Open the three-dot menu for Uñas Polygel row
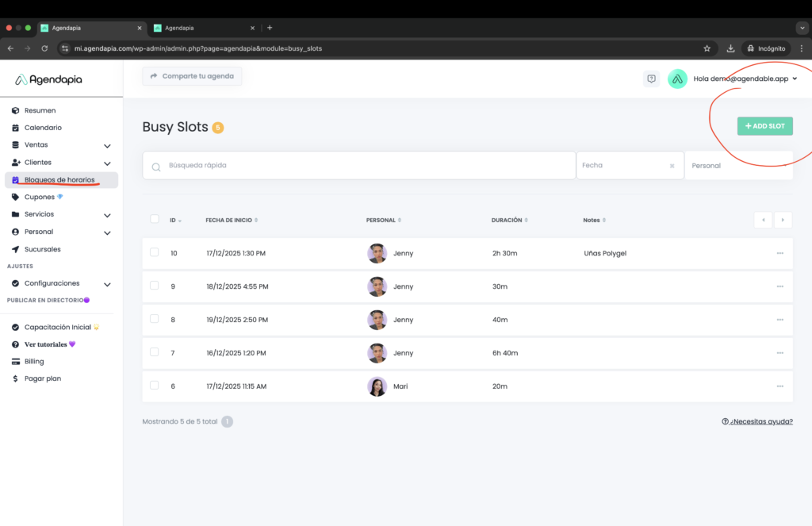 tap(779, 253)
